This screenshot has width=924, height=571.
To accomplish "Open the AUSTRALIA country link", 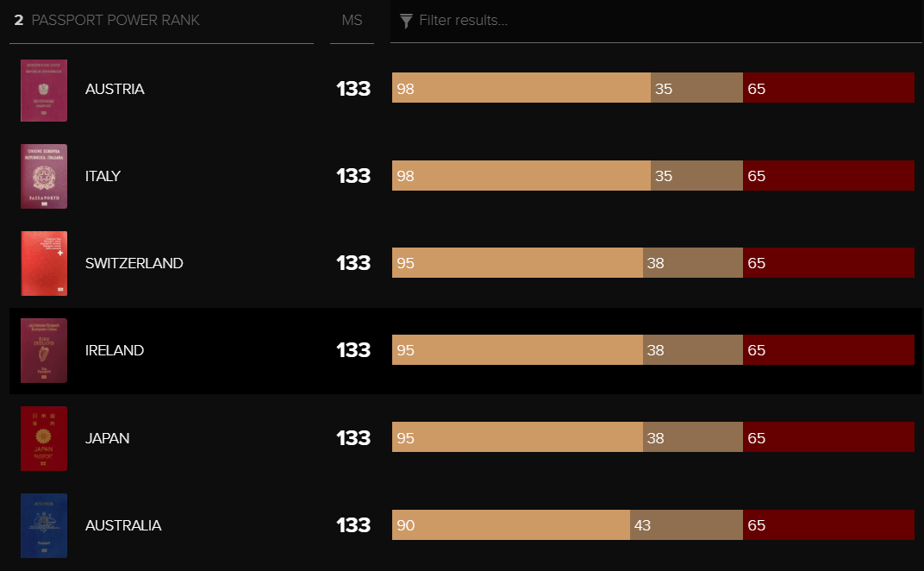I will pos(123,525).
